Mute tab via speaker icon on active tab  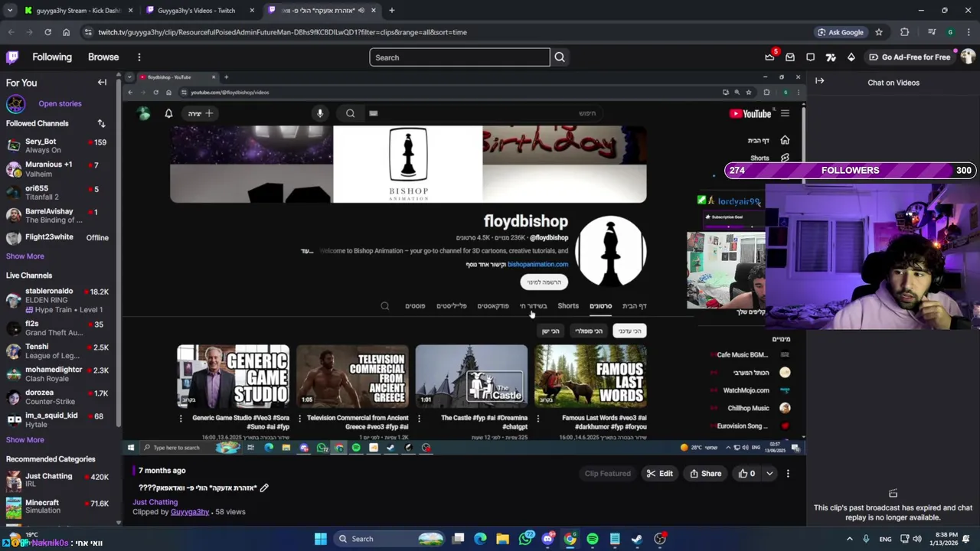pos(361,11)
